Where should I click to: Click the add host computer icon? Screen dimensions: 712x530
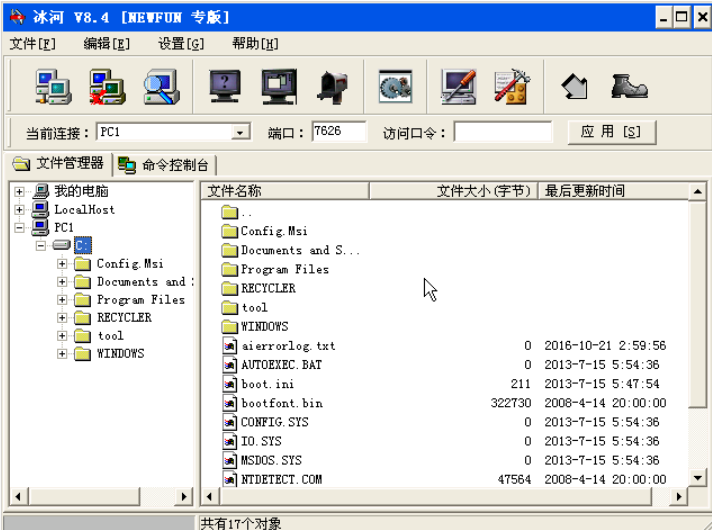coord(54,87)
